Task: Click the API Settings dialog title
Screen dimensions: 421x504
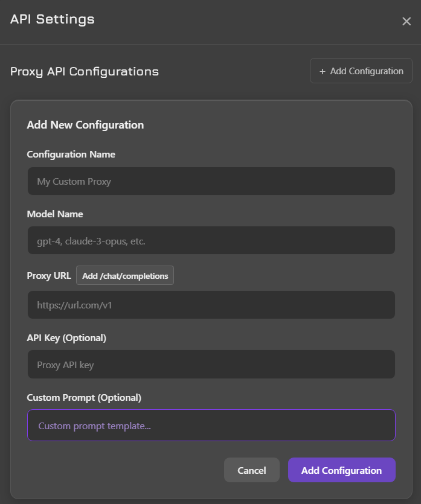Action: click(x=53, y=19)
